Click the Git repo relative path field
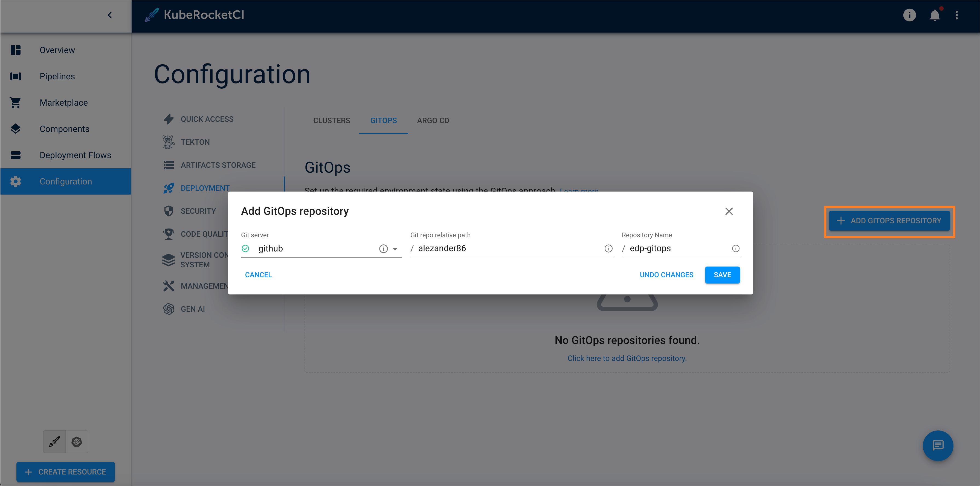Viewport: 980px width, 486px height. tap(495, 248)
